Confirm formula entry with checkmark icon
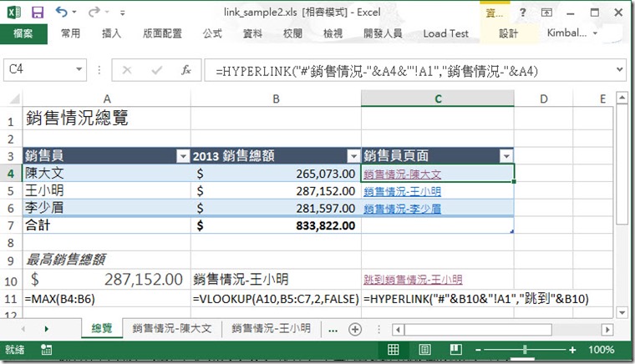 click(x=156, y=70)
